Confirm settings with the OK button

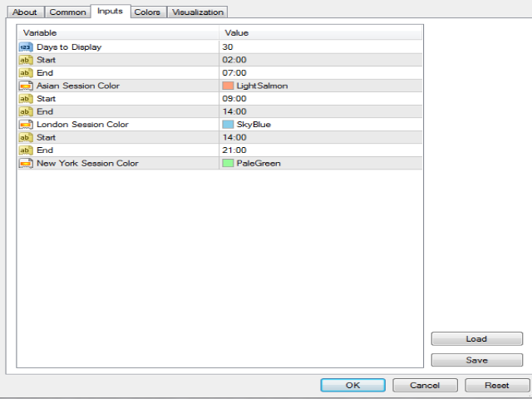pos(352,385)
